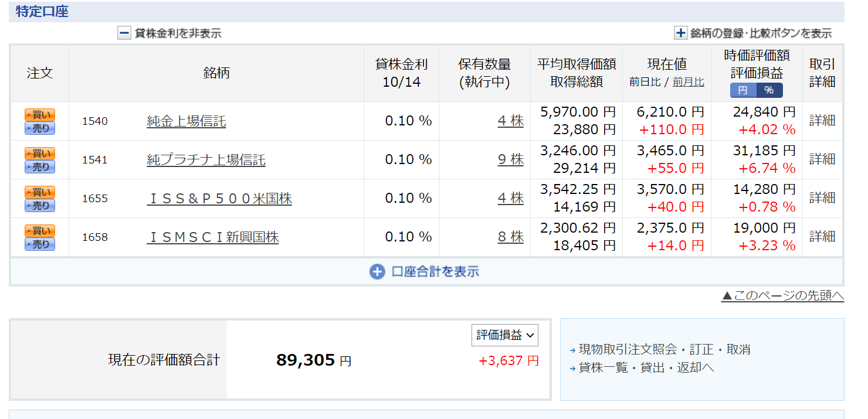Image resolution: width=868 pixels, height=419 pixels.
Task: Go to 貸株一覧・貸出・返却へ
Action: 646,368
